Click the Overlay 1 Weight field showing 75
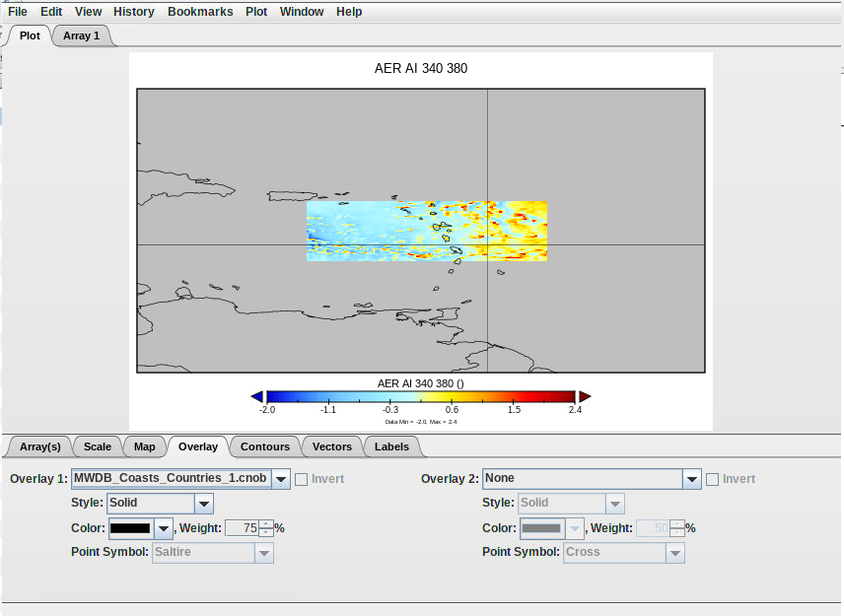The width and height of the screenshot is (844, 616). (243, 528)
